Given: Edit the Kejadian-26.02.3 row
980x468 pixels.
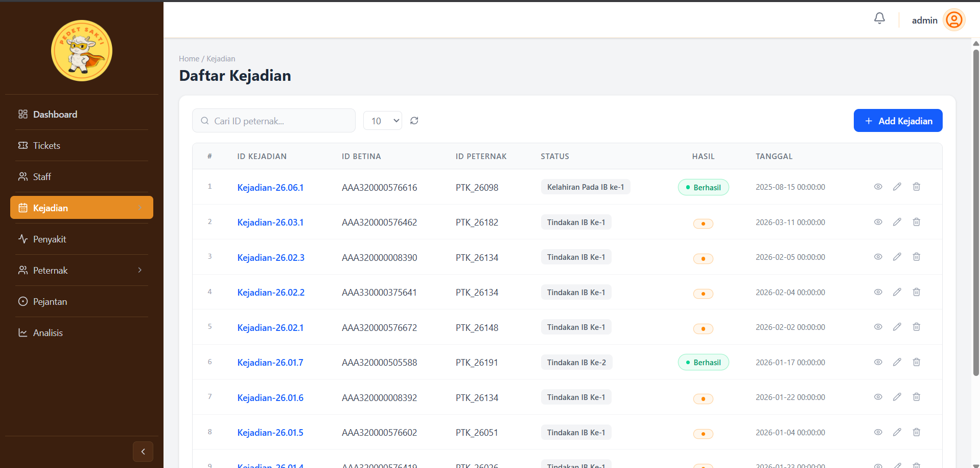Looking at the screenshot, I should (897, 257).
